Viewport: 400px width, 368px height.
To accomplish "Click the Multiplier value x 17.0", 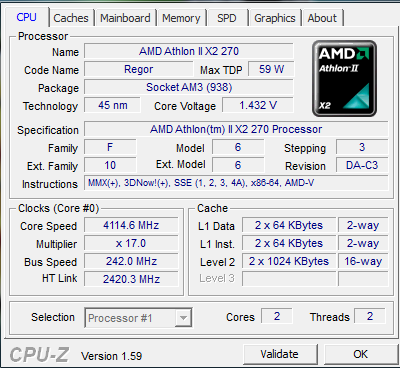I will (x=131, y=243).
